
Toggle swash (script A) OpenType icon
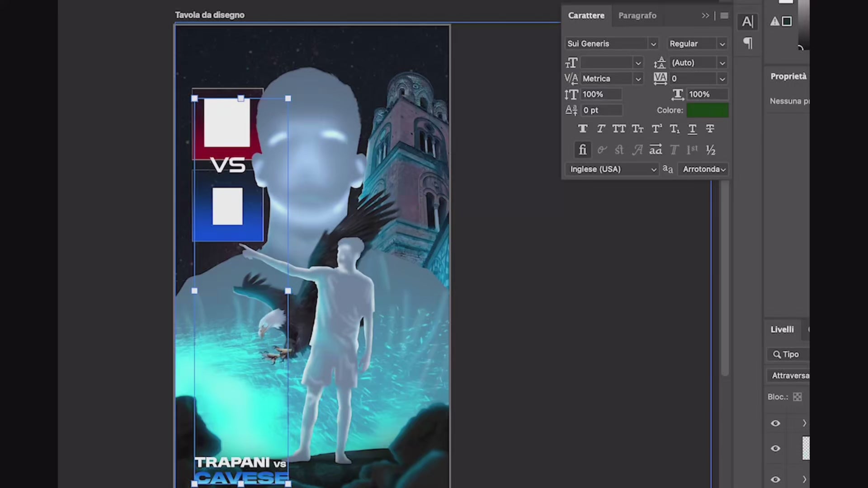point(637,150)
